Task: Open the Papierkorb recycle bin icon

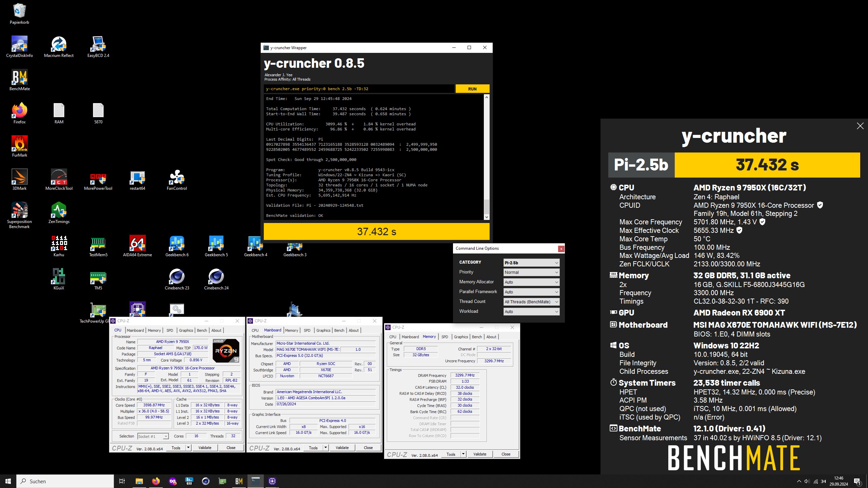Action: [19, 14]
